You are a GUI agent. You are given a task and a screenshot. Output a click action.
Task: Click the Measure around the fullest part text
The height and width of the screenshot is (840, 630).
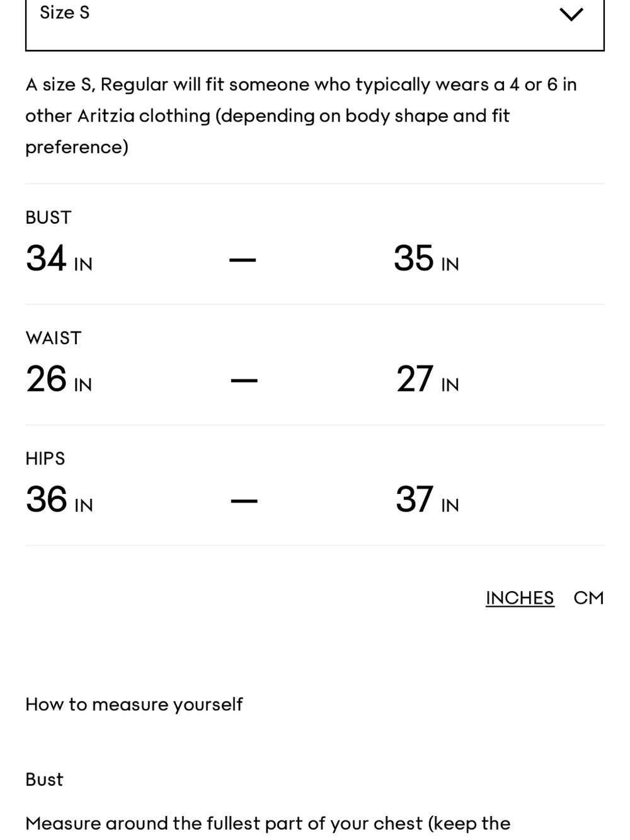[268, 824]
